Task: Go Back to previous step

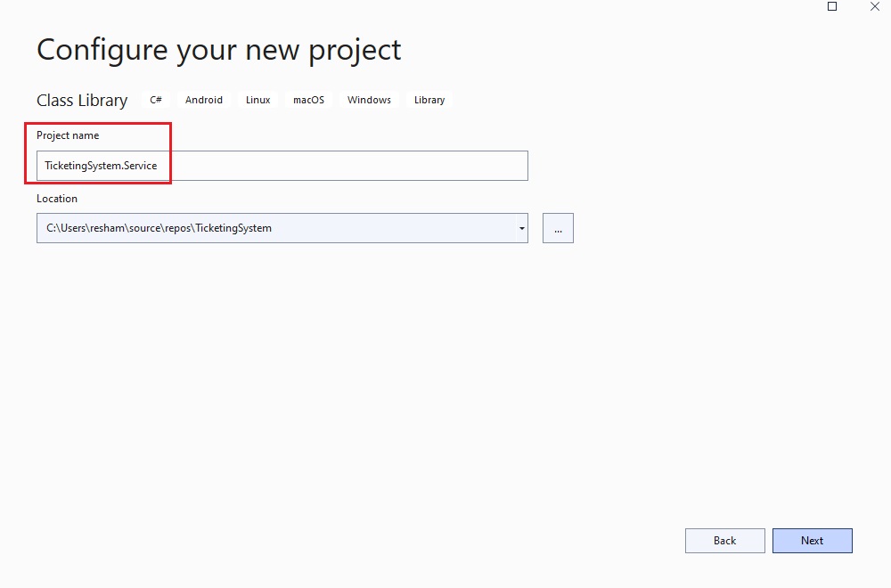Action: [x=724, y=541]
